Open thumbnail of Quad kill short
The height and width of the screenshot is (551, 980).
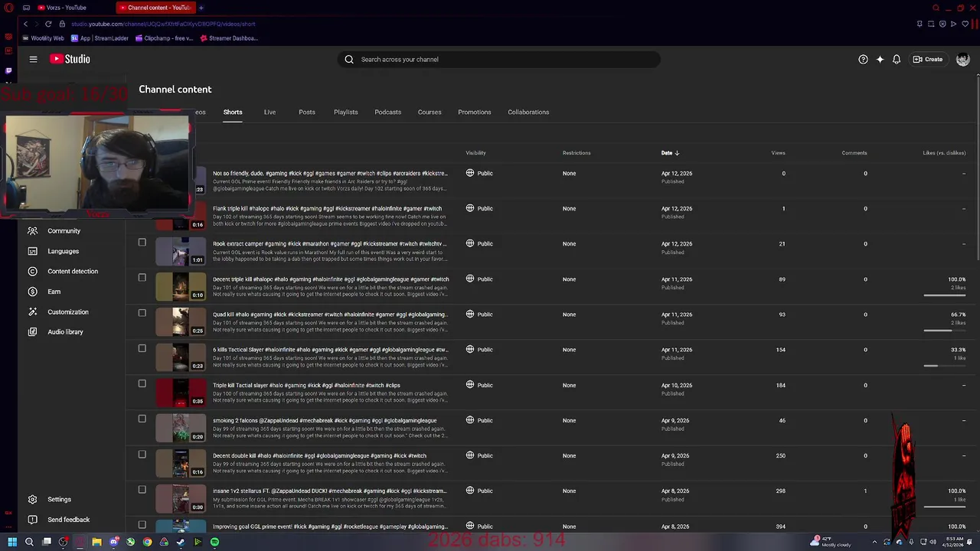(181, 322)
